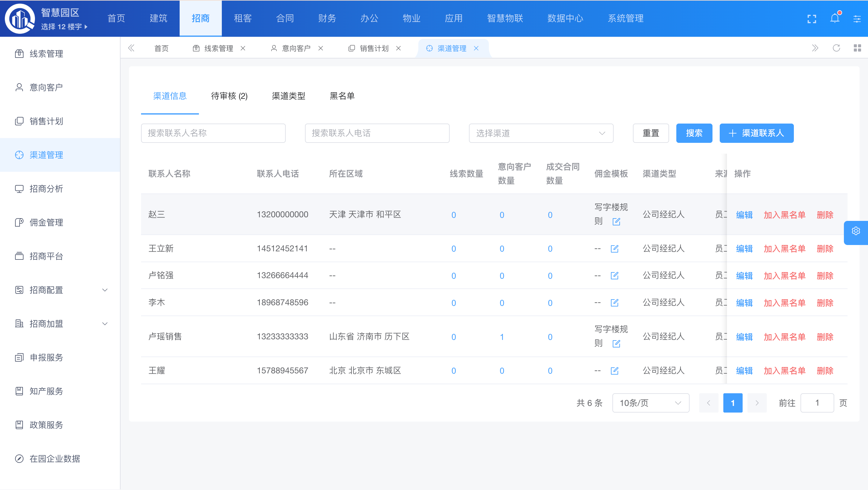This screenshot has width=868, height=490.
Task: Close the 销售计划 tab
Action: [x=398, y=49]
